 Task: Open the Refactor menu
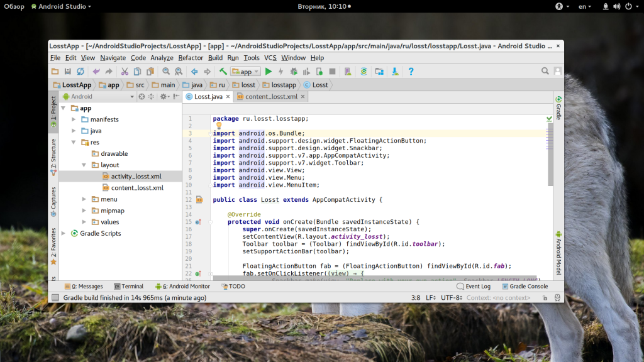click(x=191, y=58)
